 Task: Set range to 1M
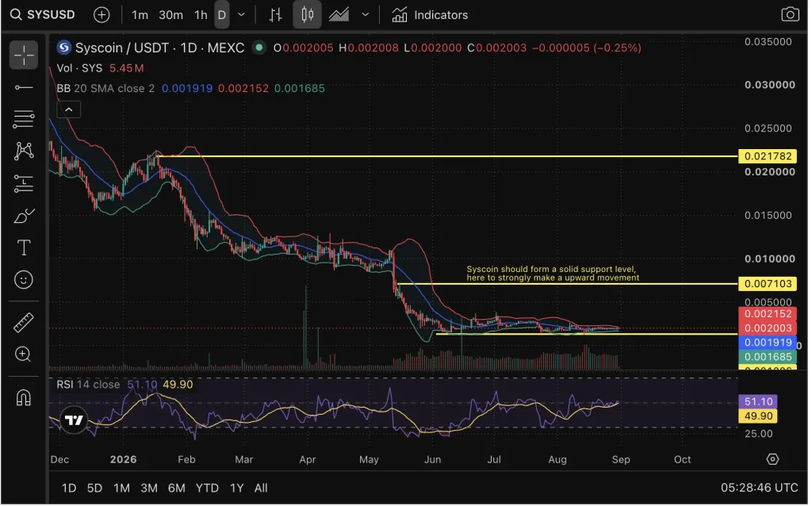click(x=121, y=488)
